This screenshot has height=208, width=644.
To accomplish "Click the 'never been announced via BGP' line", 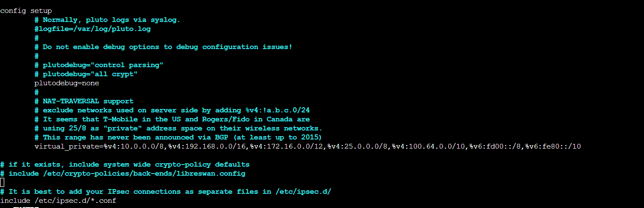I will [x=179, y=137].
